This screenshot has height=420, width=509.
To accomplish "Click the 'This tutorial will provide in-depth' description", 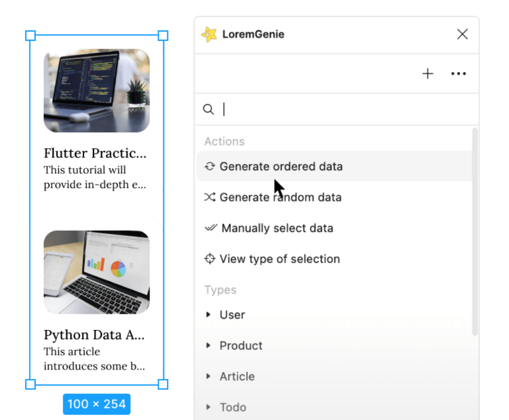I will click(95, 177).
